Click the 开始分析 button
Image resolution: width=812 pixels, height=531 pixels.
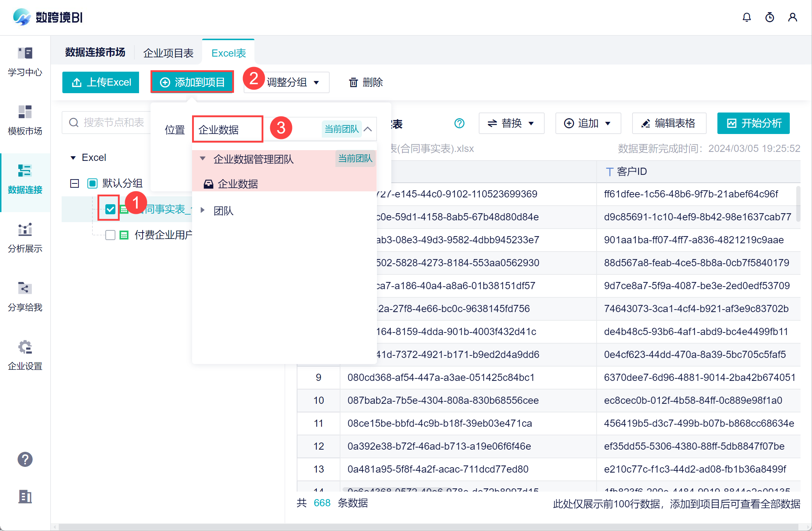753,123
